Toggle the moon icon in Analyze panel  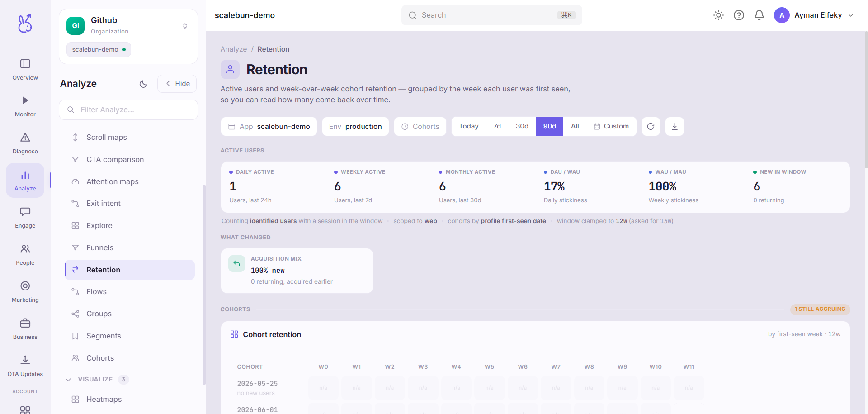click(143, 84)
